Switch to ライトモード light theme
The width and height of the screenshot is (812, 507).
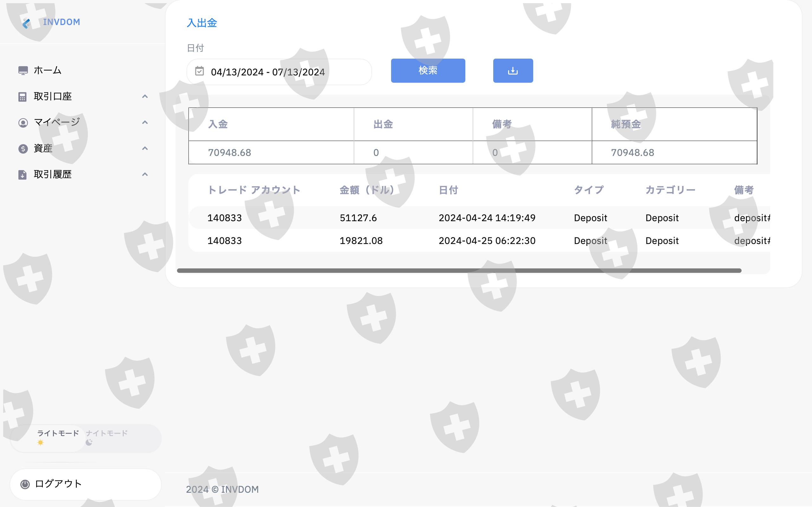click(x=57, y=433)
